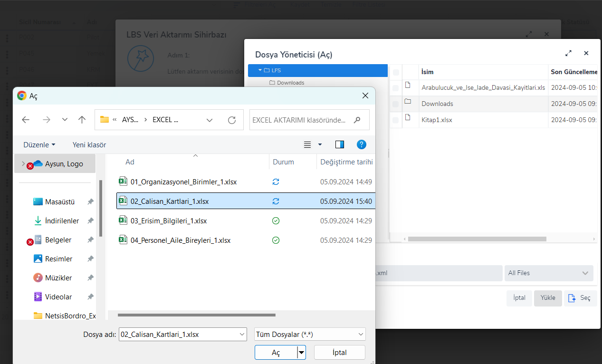Viewport: 602px width, 364px height.
Task: Expand the Aysun, Logo OneDrive node
Action: pos(23,163)
